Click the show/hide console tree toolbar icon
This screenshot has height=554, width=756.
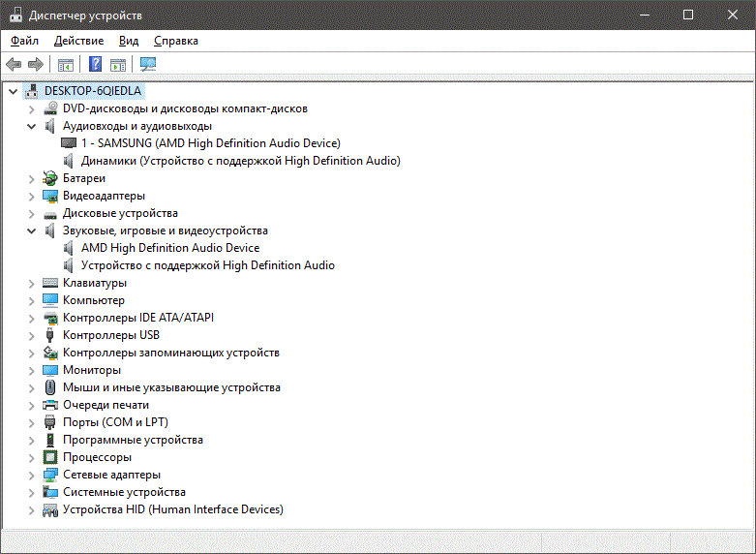click(66, 64)
